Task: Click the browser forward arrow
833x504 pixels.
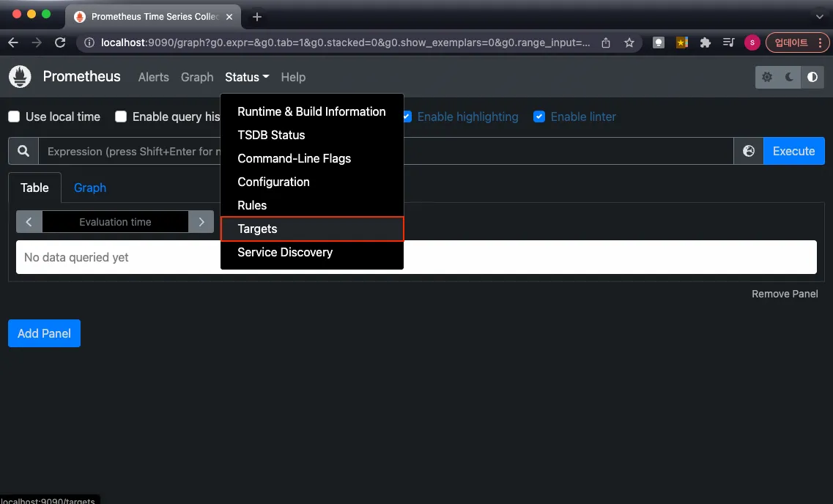Action: pyautogui.click(x=37, y=42)
